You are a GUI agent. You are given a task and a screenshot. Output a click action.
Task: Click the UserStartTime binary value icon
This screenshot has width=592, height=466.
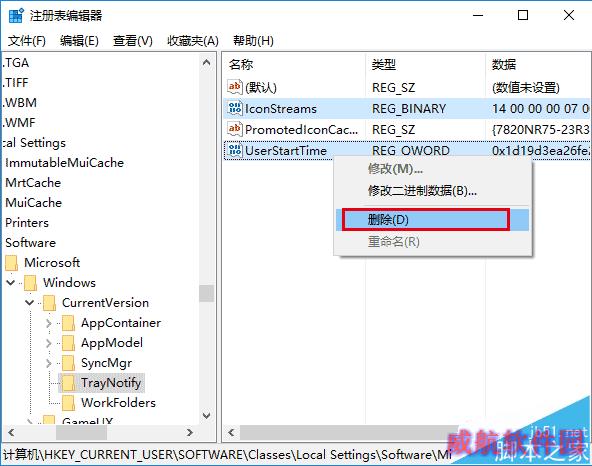(x=234, y=151)
